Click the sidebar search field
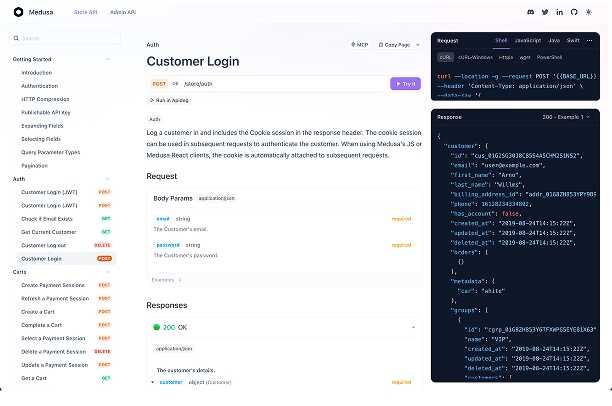The height and width of the screenshot is (406, 612). pos(62,38)
